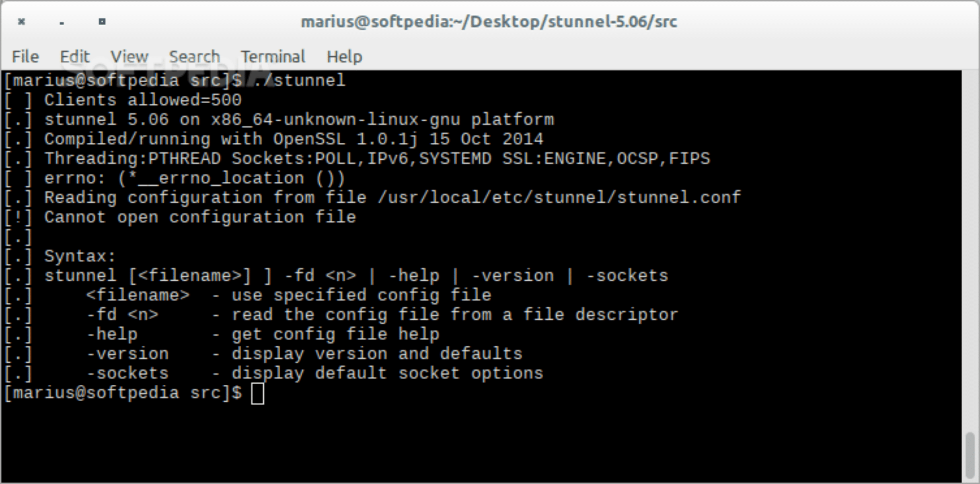Minimize the terminal window
This screenshot has width=980, height=484.
click(62, 23)
